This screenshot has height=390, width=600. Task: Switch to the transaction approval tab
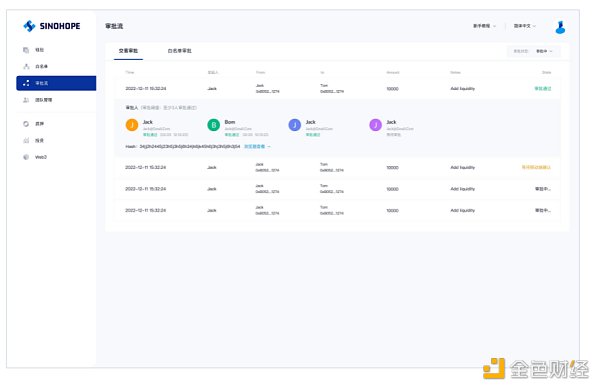(128, 51)
